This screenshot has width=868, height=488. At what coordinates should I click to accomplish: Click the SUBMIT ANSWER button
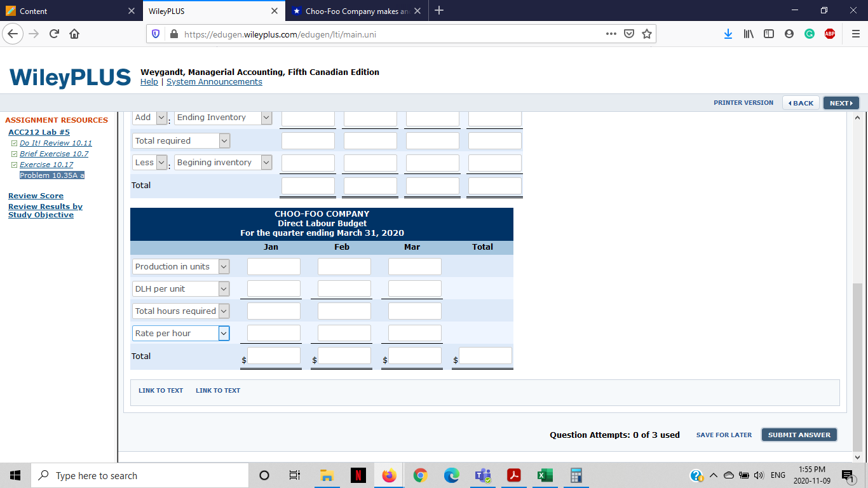tap(799, 435)
